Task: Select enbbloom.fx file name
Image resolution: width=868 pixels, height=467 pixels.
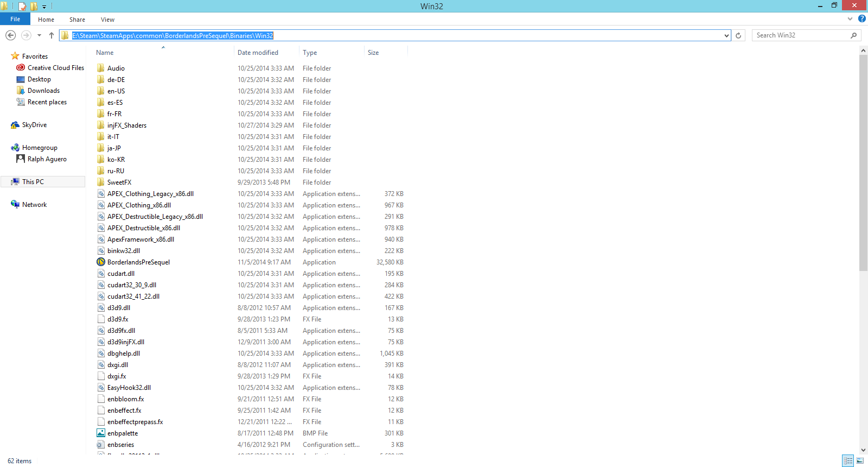Action: tap(126, 399)
